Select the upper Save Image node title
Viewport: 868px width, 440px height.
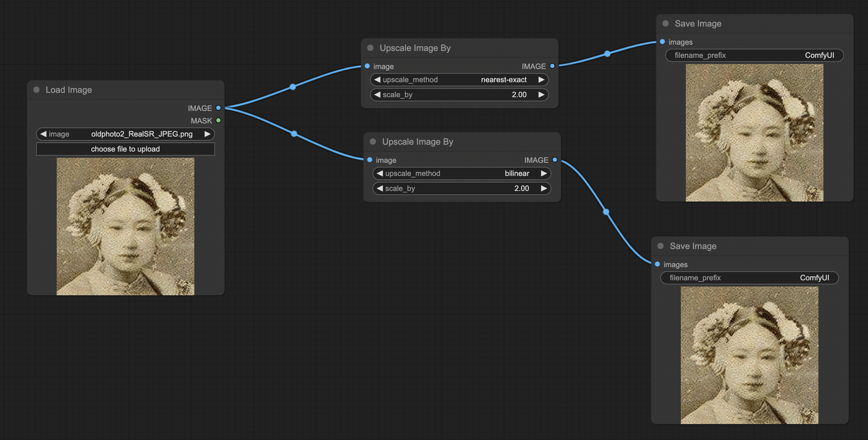[698, 23]
